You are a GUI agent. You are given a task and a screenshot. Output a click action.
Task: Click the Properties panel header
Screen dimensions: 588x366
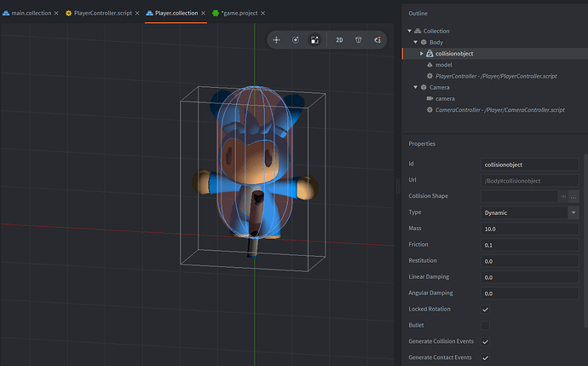(x=422, y=143)
